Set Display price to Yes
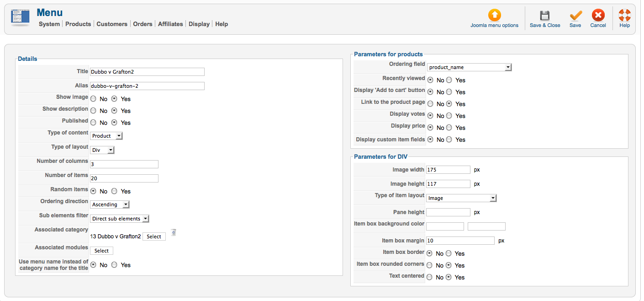Image resolution: width=644 pixels, height=301 pixels. (x=449, y=128)
